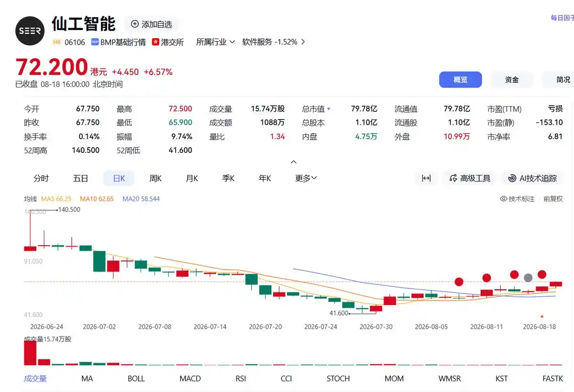574x392 pixels.
Task: Open 高级工具 advanced tools
Action: (470, 178)
